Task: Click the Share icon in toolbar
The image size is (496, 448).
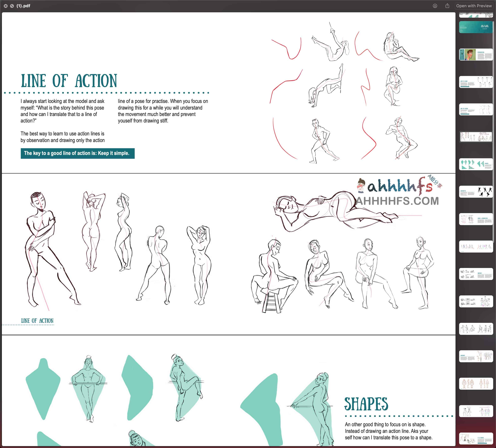Action: click(447, 6)
